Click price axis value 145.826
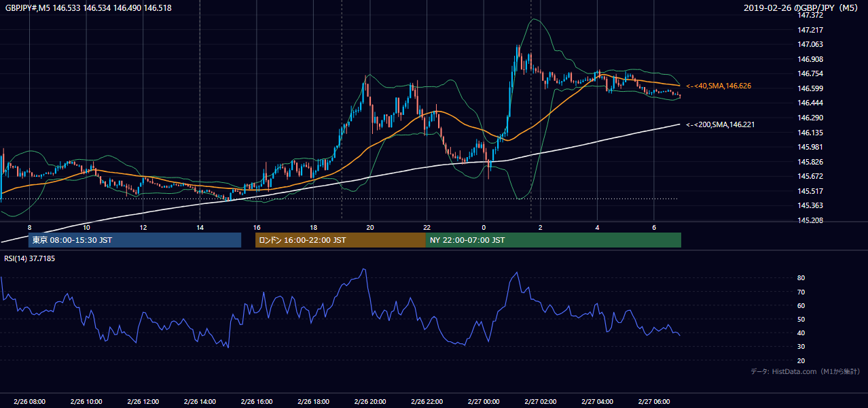 [810, 162]
